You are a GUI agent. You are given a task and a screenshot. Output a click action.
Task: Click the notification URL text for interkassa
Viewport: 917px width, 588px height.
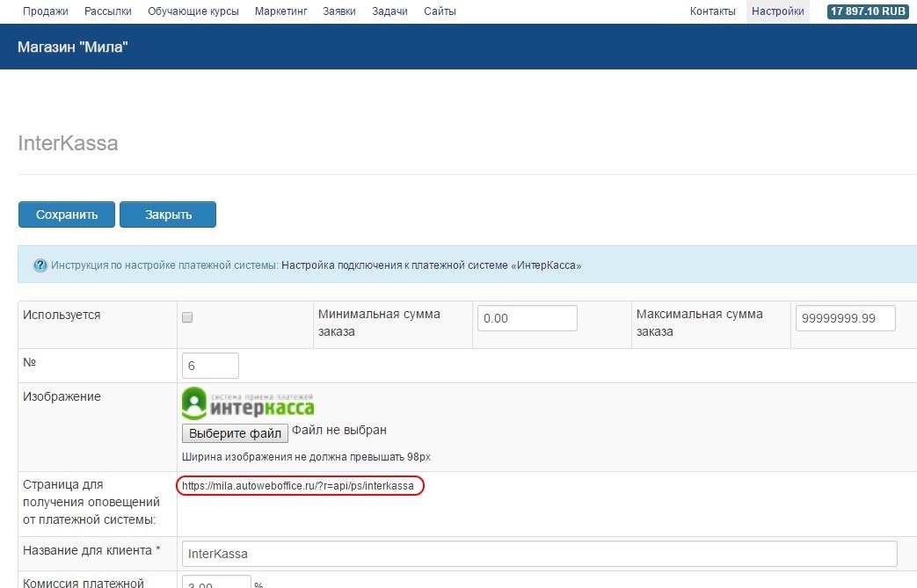coord(298,486)
